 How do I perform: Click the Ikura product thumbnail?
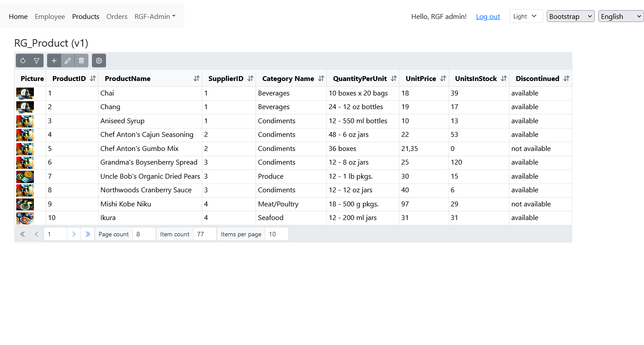(25, 218)
